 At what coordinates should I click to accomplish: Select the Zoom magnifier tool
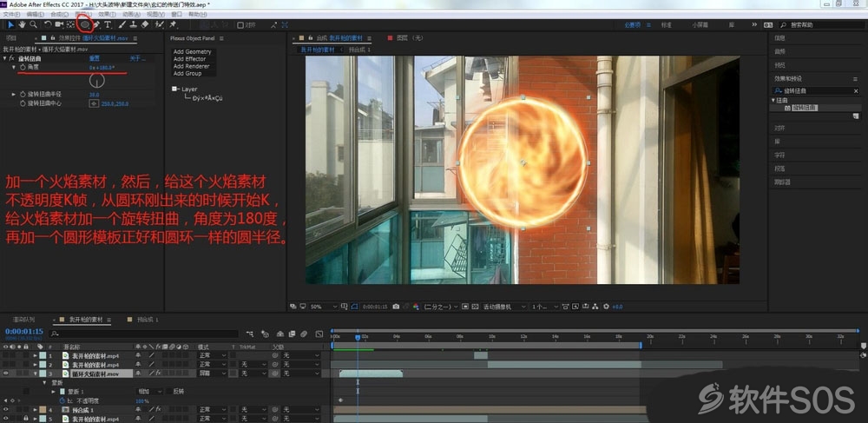pyautogui.click(x=33, y=24)
